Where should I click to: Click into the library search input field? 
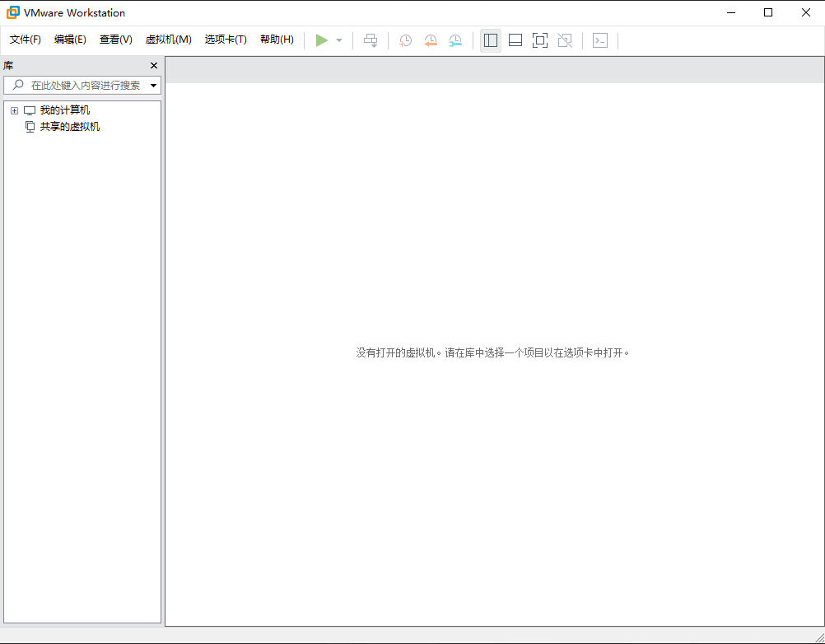pyautogui.click(x=82, y=86)
